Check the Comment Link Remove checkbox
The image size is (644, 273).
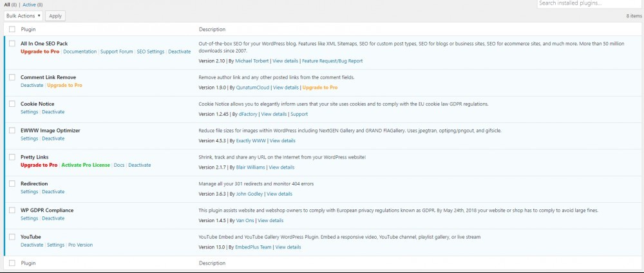pos(12,77)
